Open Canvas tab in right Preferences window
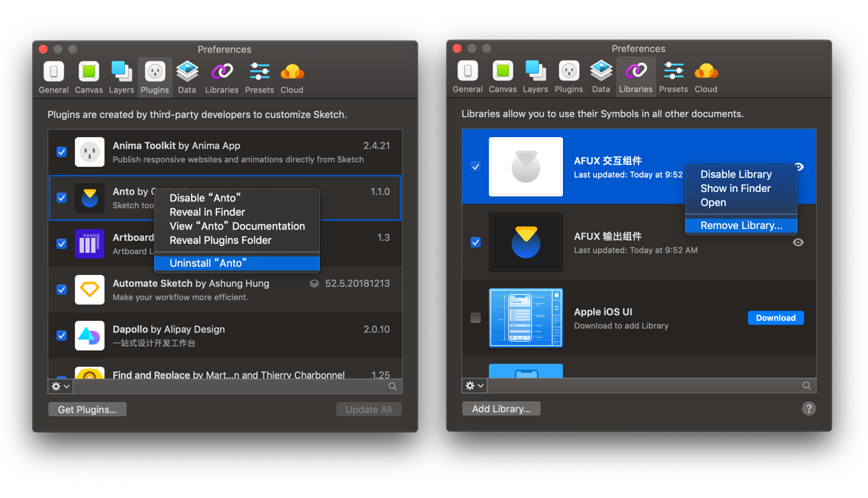This screenshot has height=498, width=868. pos(503,76)
